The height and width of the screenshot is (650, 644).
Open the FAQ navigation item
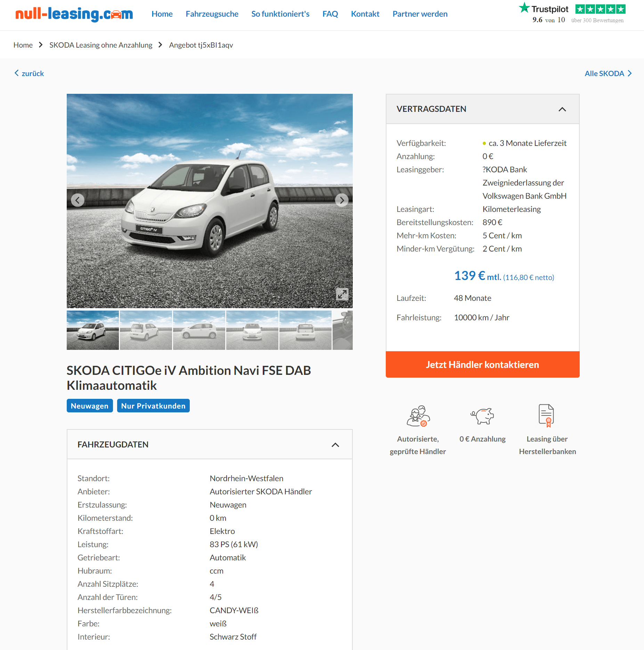[330, 14]
